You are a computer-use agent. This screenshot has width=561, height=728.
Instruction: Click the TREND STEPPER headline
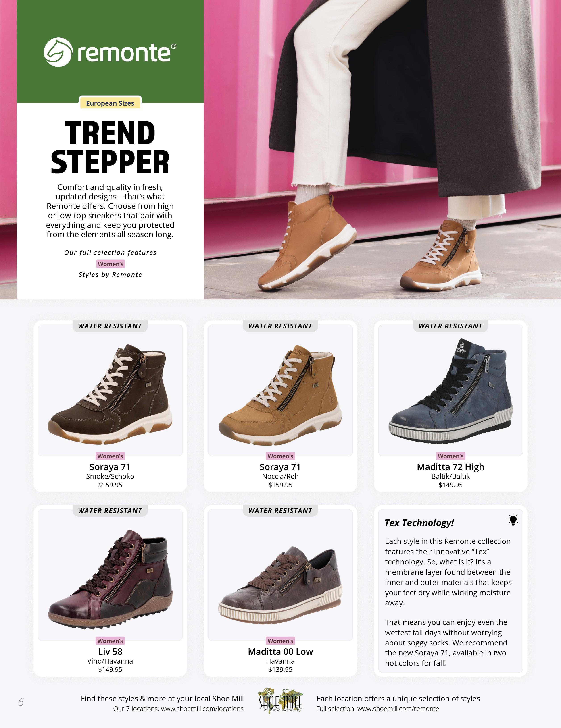click(110, 147)
